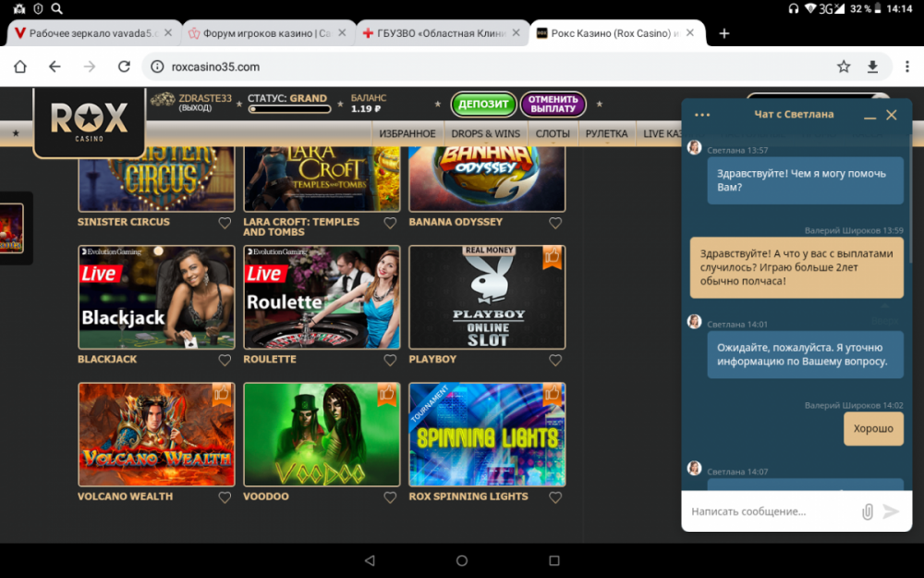924x578 pixels.
Task: Click the paperclip attachment icon in chat
Action: 869,510
